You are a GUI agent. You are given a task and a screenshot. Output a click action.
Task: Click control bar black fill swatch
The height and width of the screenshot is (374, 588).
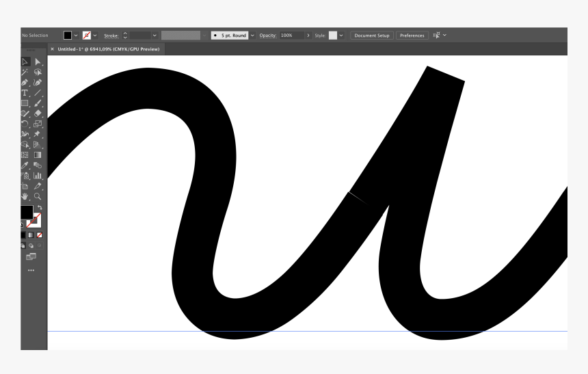click(68, 36)
